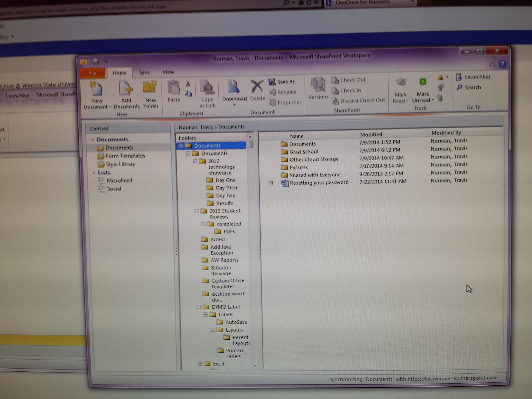Click the Add Documents icon
The height and width of the screenshot is (399, 532).
click(126, 89)
